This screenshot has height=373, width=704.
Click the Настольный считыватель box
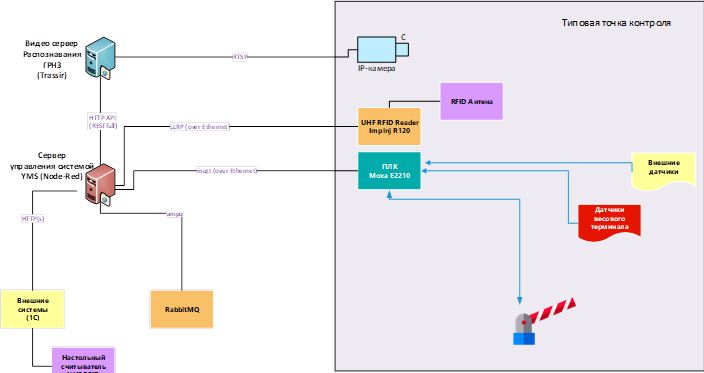84,360
